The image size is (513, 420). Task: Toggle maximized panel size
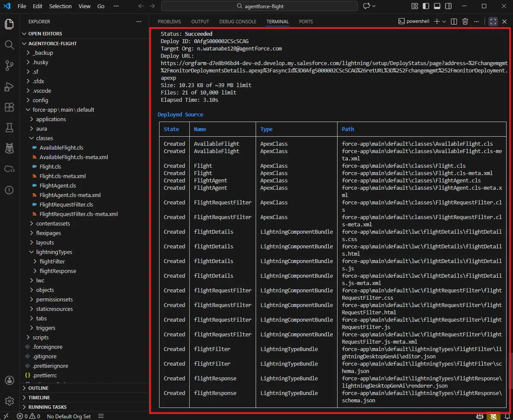[x=493, y=22]
